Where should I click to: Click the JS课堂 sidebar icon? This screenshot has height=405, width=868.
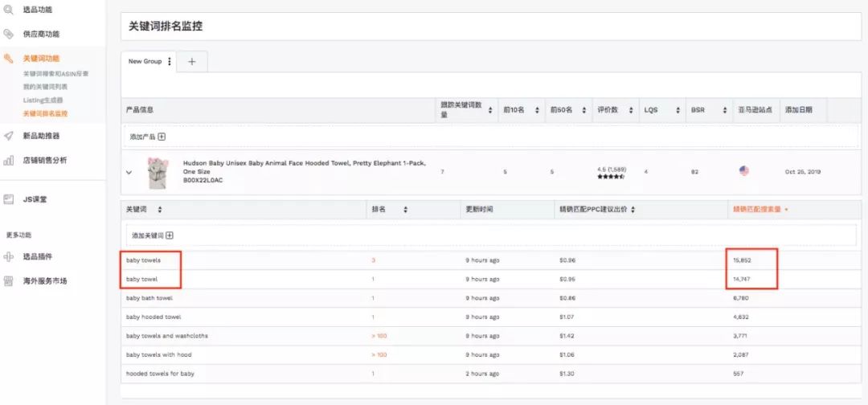tap(9, 198)
